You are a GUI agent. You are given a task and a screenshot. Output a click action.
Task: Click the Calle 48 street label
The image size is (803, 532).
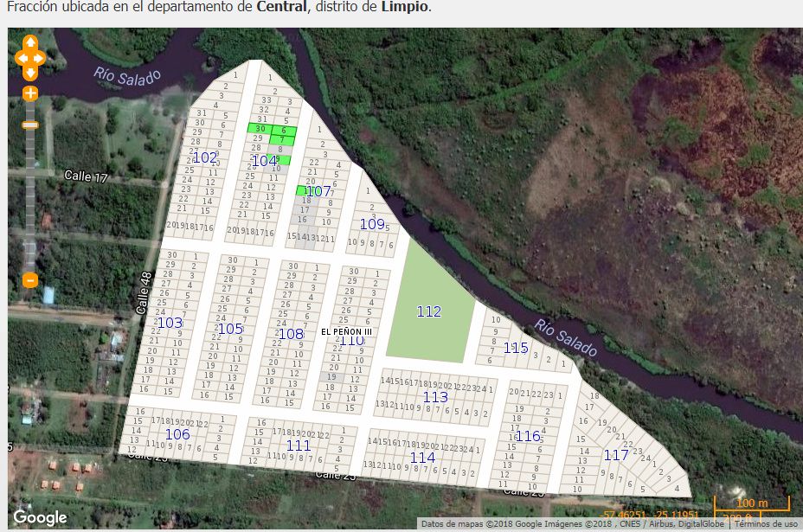pos(144,293)
